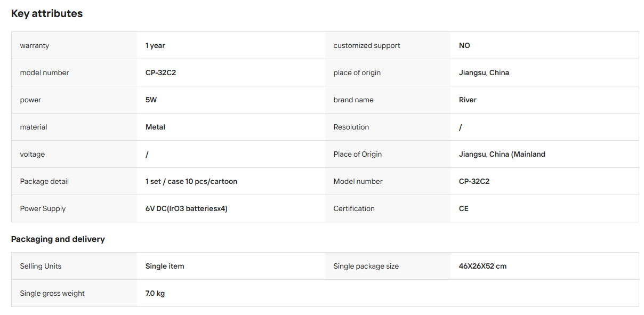Click the Key attributes heading
Viewport: 644px width, 315px height.
(x=47, y=13)
